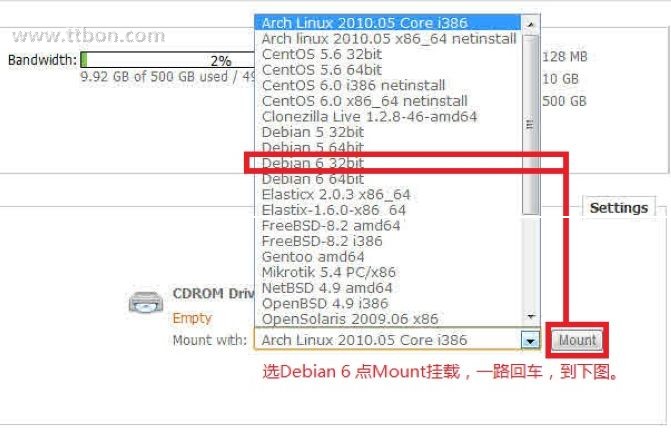This screenshot has height=435, width=671.
Task: Select Elasticx 2.0.3 x86_64 option
Action: (389, 194)
